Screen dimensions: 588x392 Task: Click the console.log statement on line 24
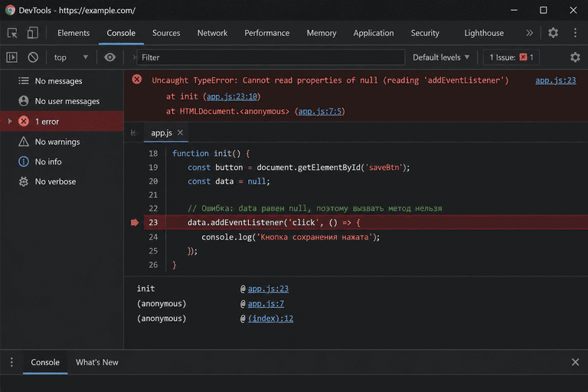291,237
